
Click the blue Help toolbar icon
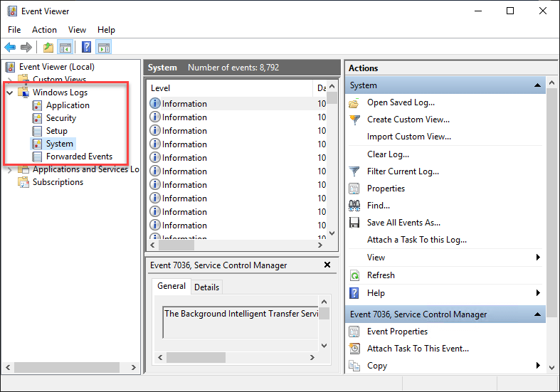pyautogui.click(x=86, y=47)
